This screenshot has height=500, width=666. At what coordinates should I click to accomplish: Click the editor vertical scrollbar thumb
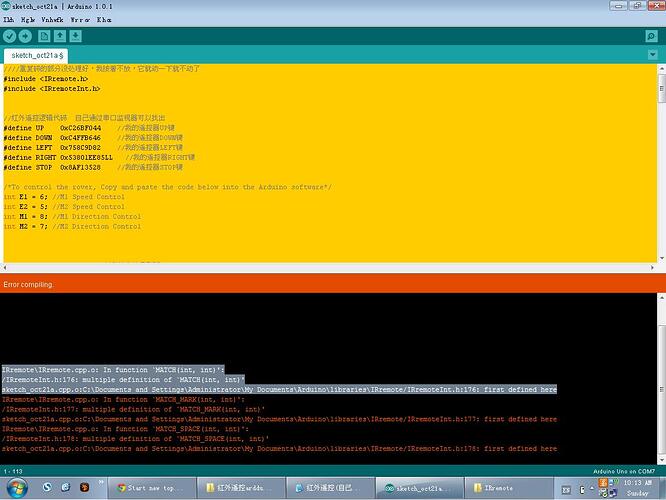[661, 88]
